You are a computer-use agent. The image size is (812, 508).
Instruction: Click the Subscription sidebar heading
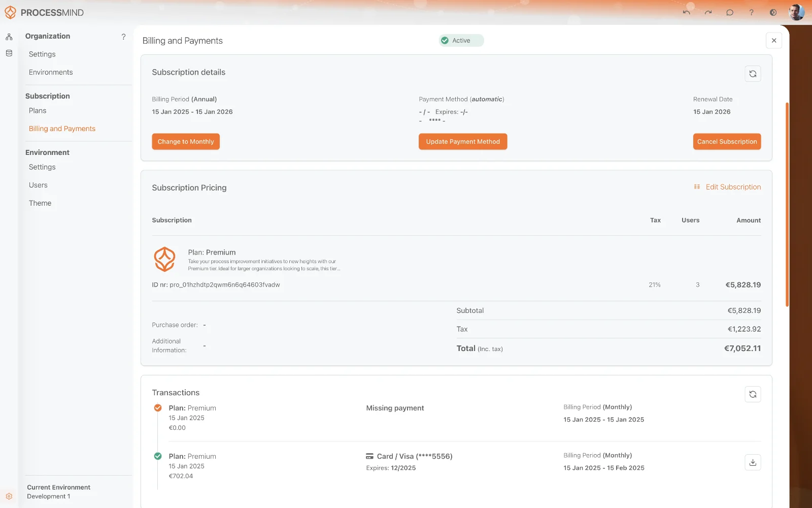pyautogui.click(x=48, y=96)
